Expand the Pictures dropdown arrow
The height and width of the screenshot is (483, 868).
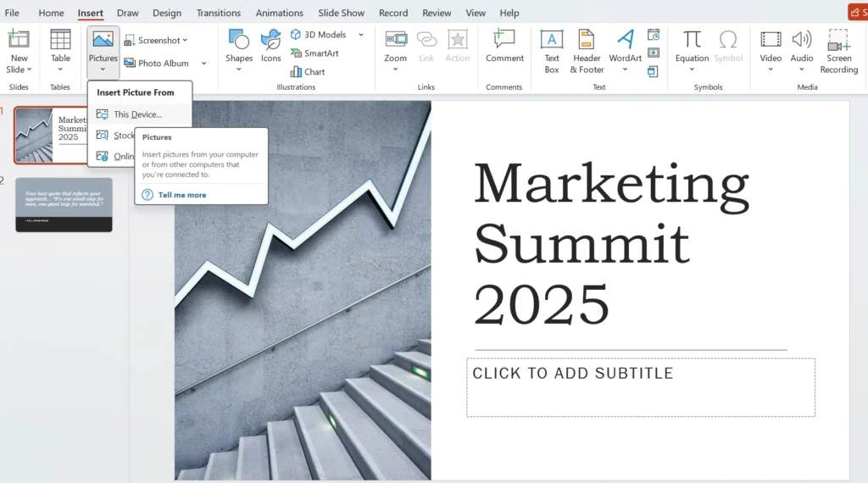point(103,69)
